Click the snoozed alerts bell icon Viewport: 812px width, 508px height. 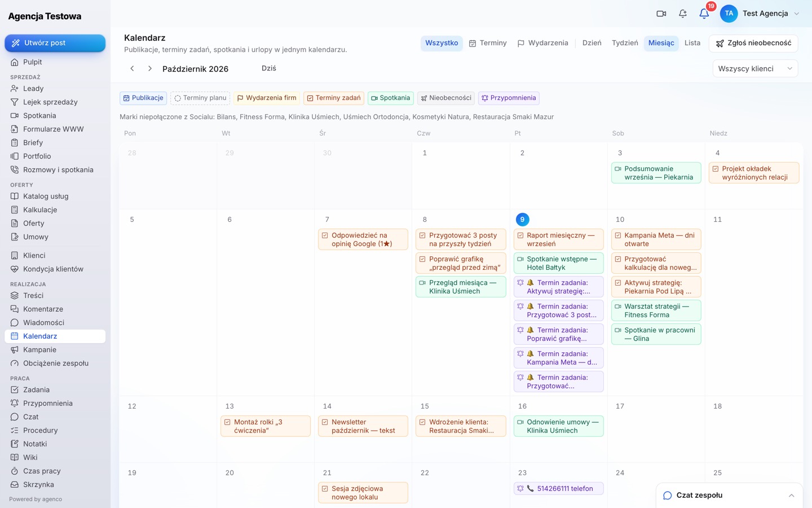[x=683, y=14]
